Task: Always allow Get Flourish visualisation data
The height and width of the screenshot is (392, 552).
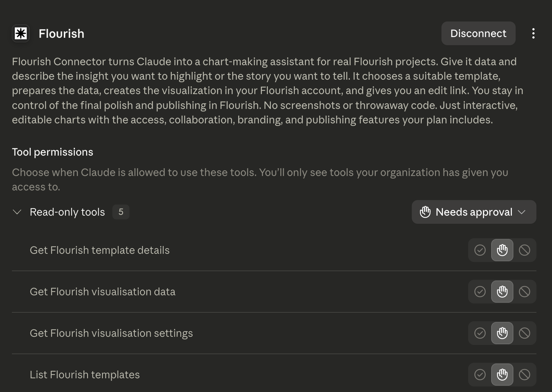Action: pos(480,292)
